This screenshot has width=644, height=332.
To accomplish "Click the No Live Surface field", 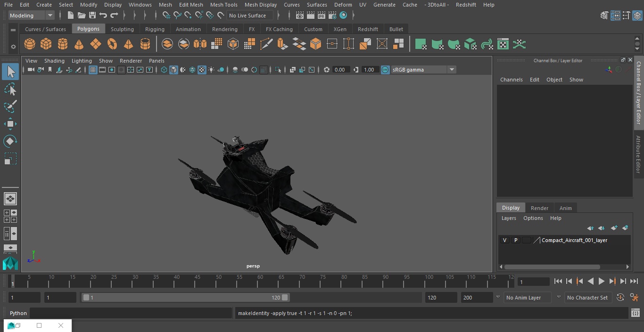I will pos(249,16).
